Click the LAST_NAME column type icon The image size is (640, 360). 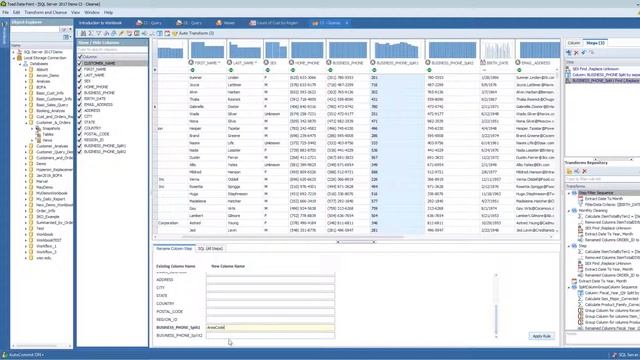coord(229,63)
